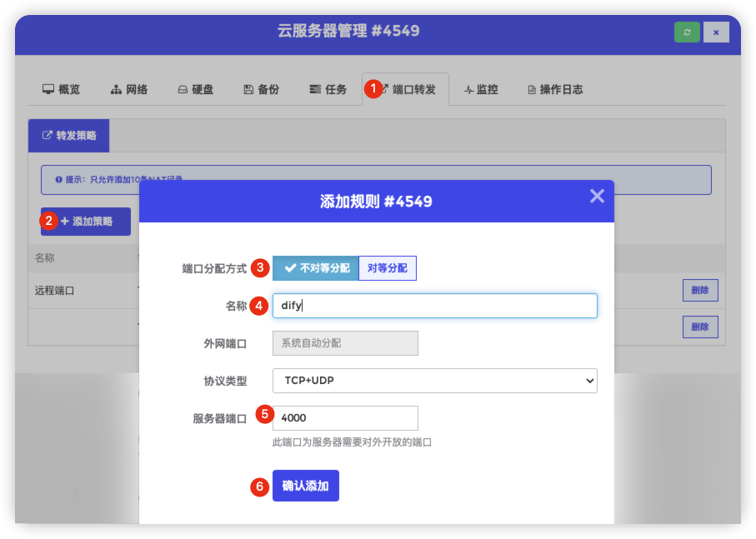Viewport: 756px width, 539px height.
Task: Click the 确认添加 button
Action: coord(306,486)
